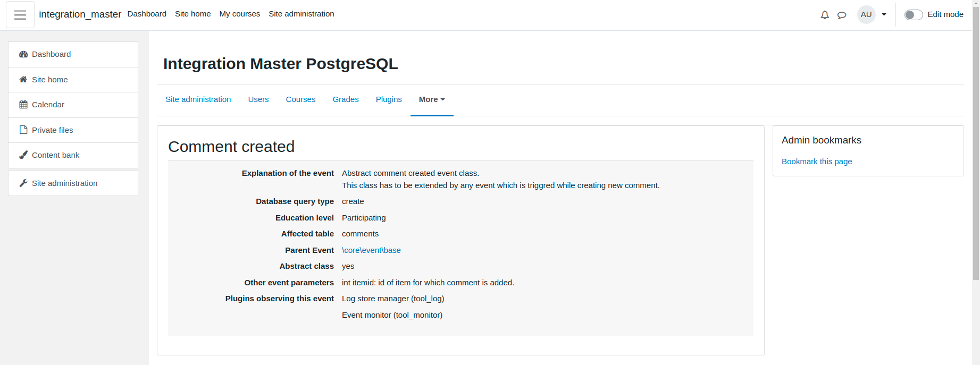Expand the user menu caret
This screenshot has height=365, width=980.
[884, 15]
